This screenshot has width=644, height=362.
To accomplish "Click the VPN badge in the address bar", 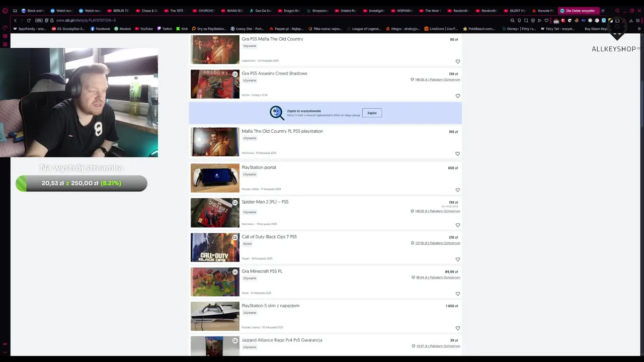I will tap(39, 21).
